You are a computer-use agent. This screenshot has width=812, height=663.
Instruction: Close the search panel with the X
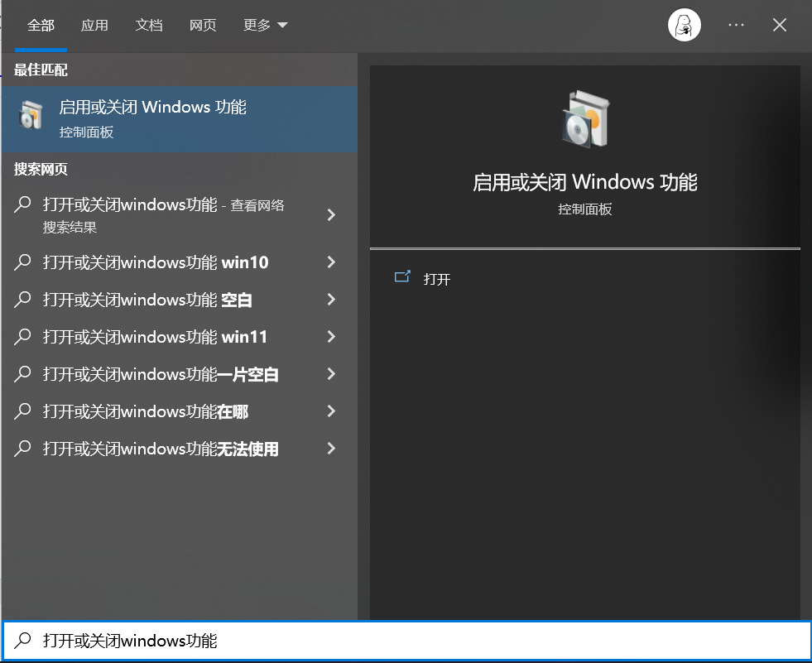(x=780, y=25)
